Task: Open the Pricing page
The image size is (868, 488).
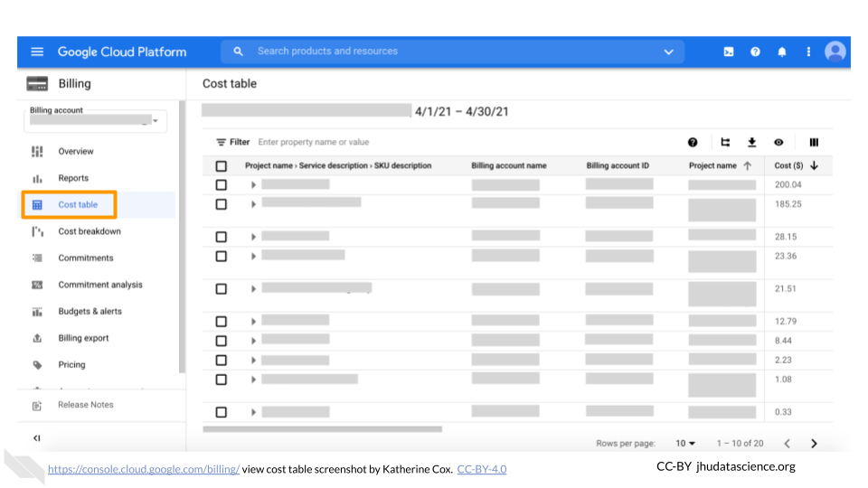Action: coord(71,364)
